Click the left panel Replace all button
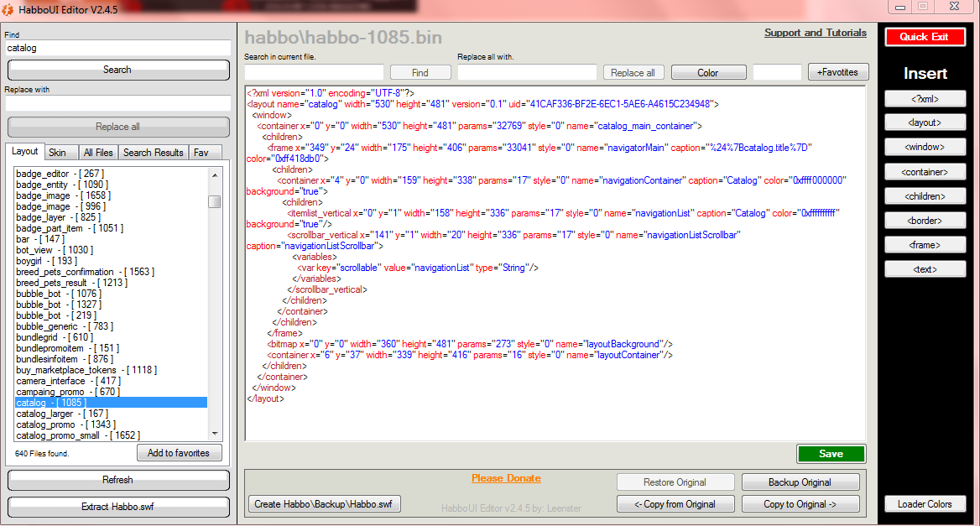 [x=118, y=127]
